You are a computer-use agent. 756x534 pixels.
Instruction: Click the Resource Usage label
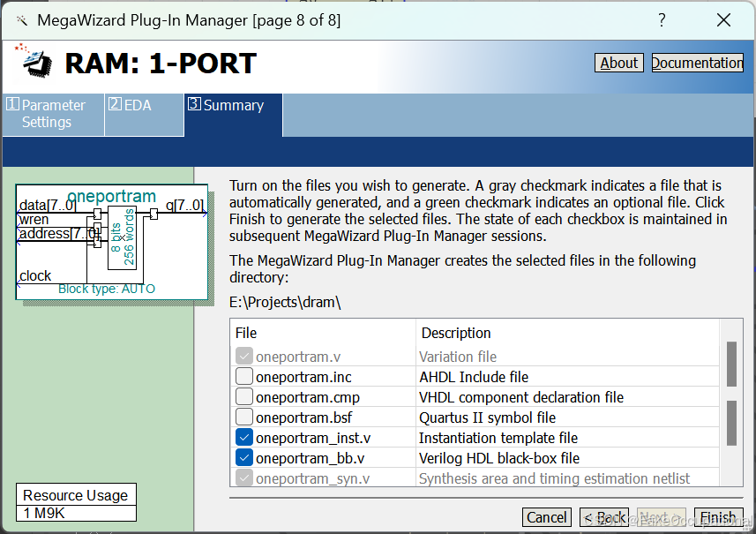76,495
